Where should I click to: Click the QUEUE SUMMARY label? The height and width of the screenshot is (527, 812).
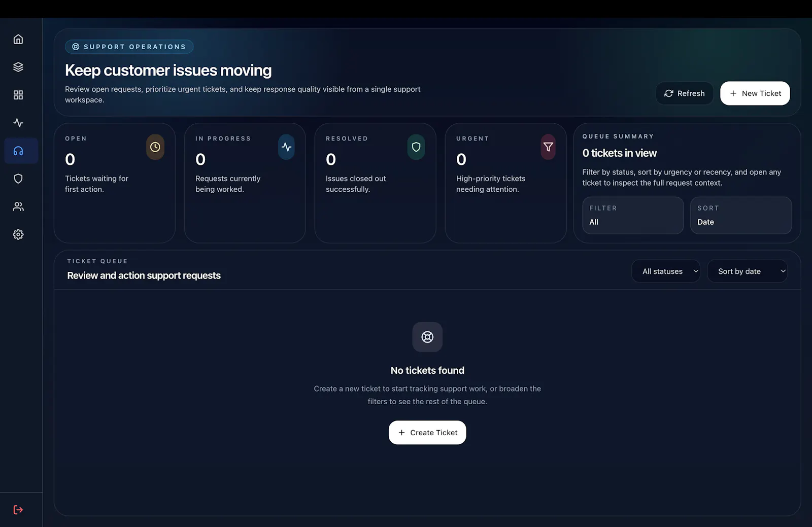(618, 136)
